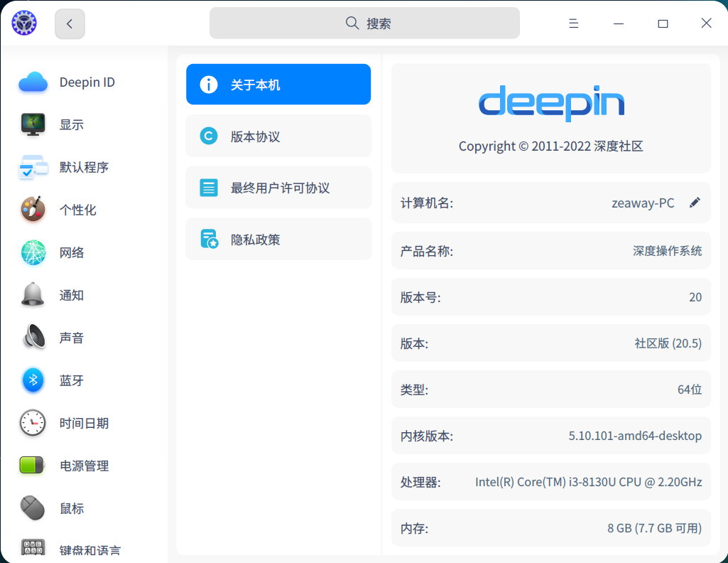Open the 时间日期 date and time icon

tap(32, 423)
